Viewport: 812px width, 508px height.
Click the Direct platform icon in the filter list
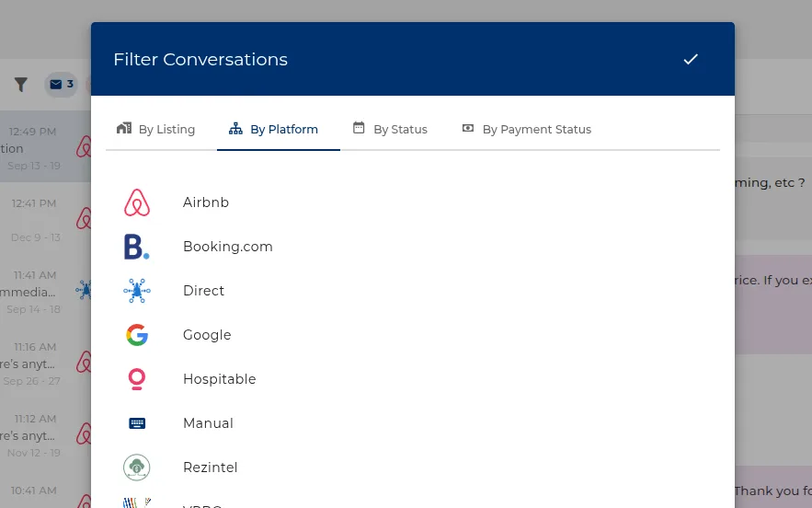[137, 291]
